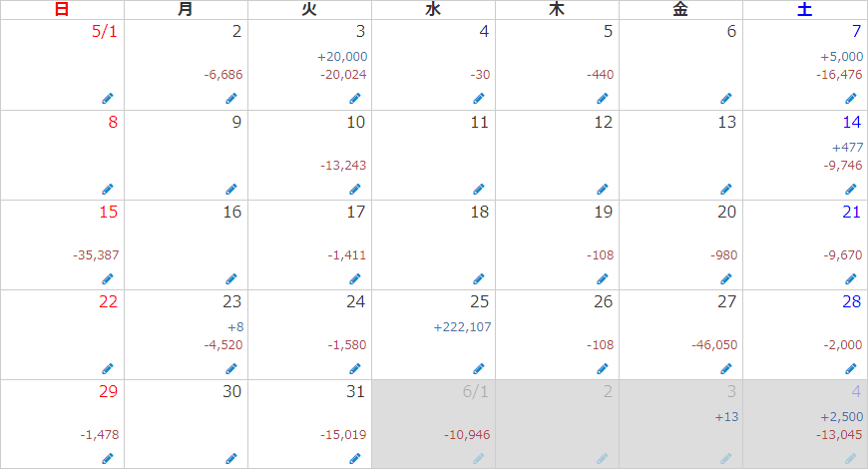
Task: Open the edit pencil for day 10
Action: tap(354, 189)
